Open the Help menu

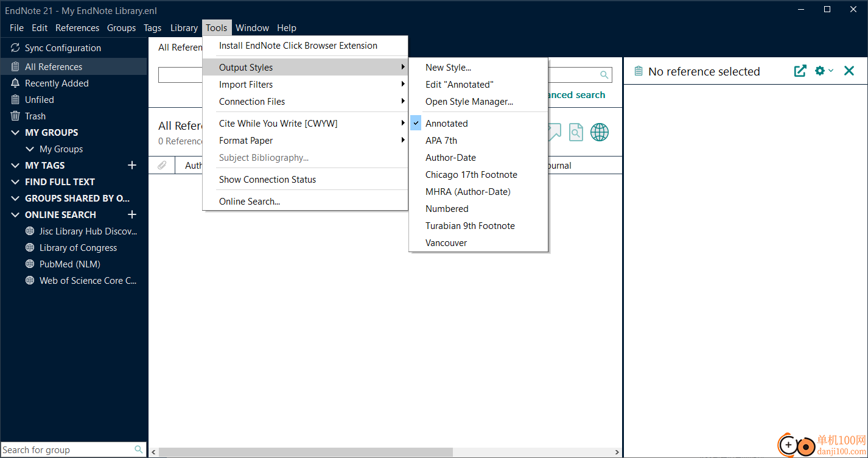(x=287, y=28)
